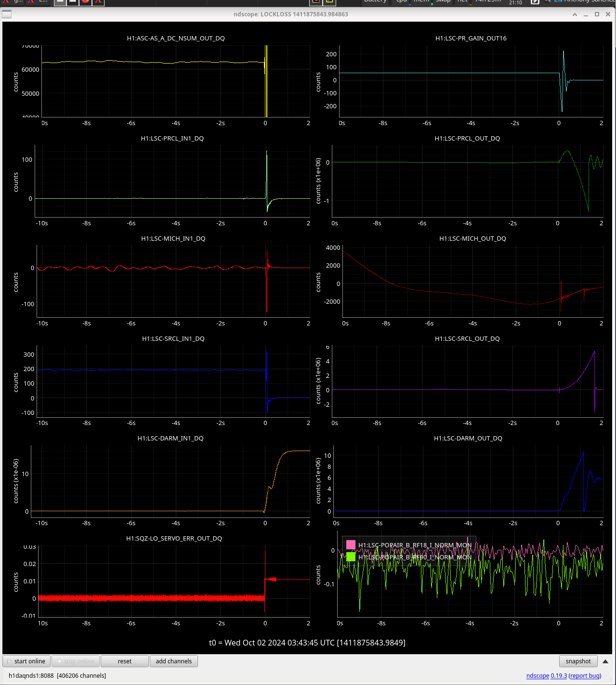616x685 pixels.
Task: Select the H1:LSC-POPAIR_B_RF90_I_NORM_MON legend label
Action: pyautogui.click(x=415, y=557)
